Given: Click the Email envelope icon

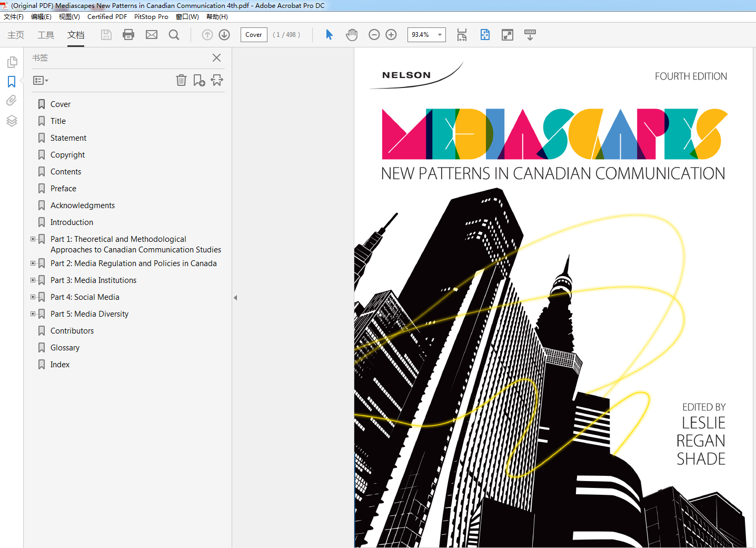Looking at the screenshot, I should click(152, 35).
